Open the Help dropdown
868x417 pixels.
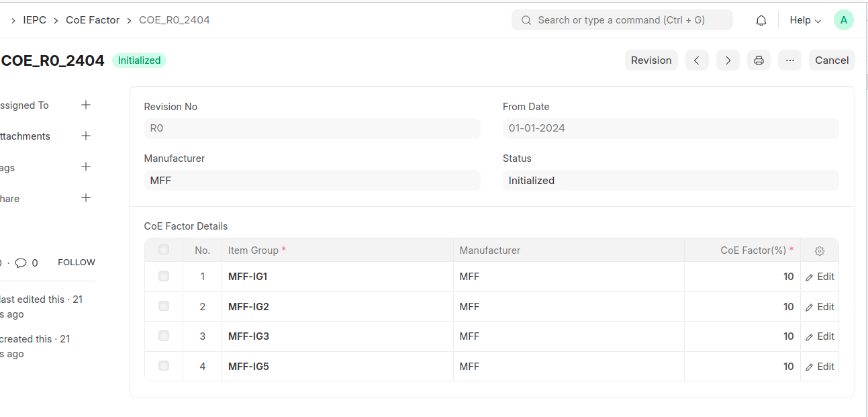click(x=804, y=19)
